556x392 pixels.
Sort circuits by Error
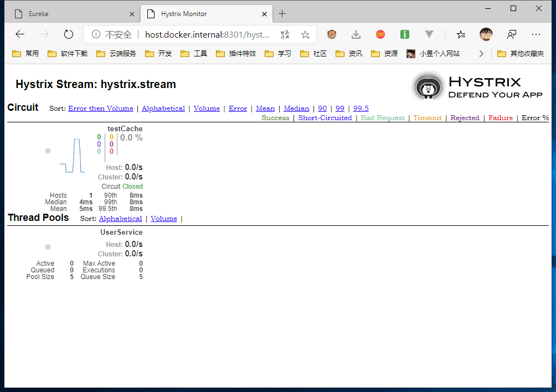(238, 109)
